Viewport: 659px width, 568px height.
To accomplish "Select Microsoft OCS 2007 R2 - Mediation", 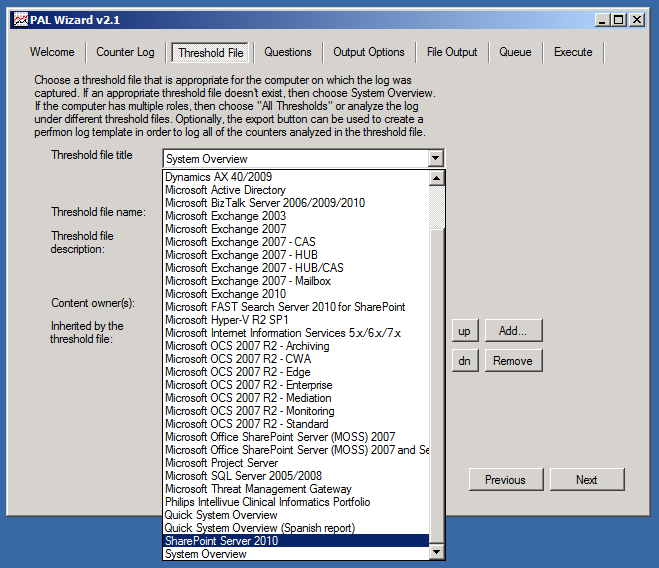I will click(x=296, y=399).
